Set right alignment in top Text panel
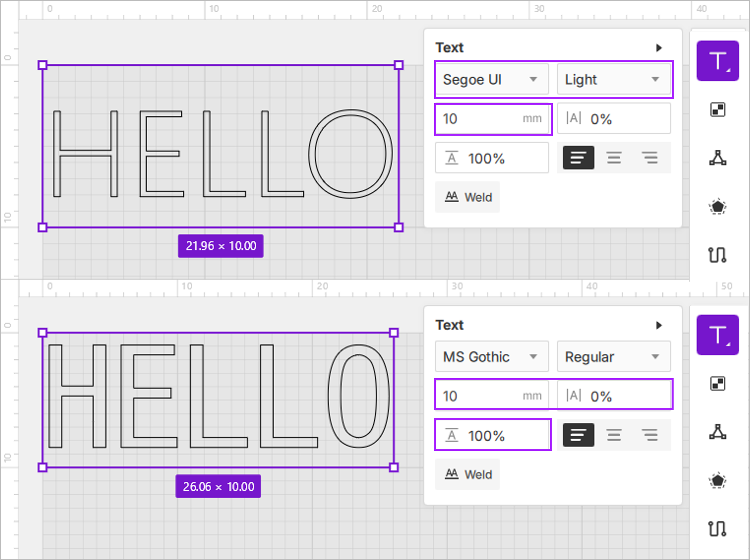750x560 pixels. (x=650, y=158)
